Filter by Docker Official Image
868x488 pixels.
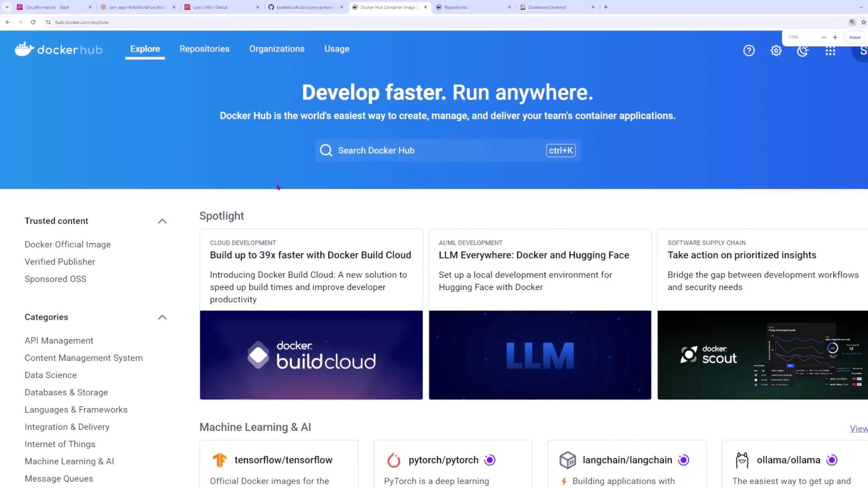click(x=68, y=244)
